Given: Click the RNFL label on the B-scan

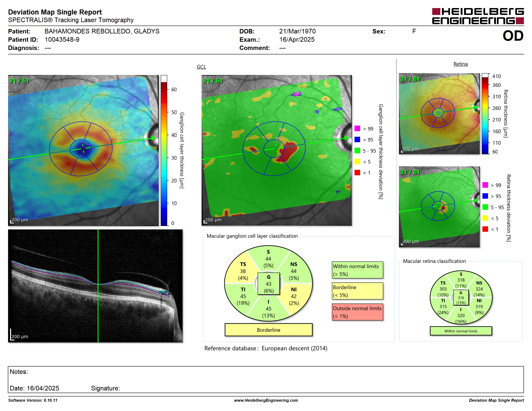Looking at the screenshot, I should [x=164, y=292].
